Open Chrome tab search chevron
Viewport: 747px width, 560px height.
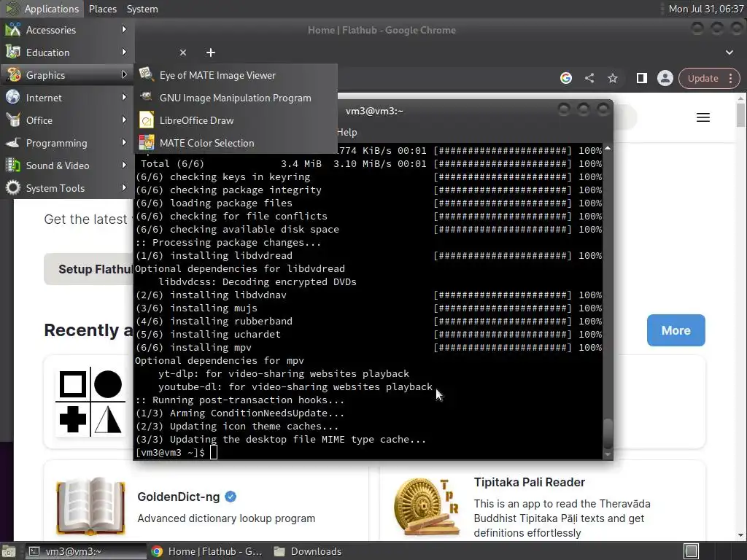729,52
